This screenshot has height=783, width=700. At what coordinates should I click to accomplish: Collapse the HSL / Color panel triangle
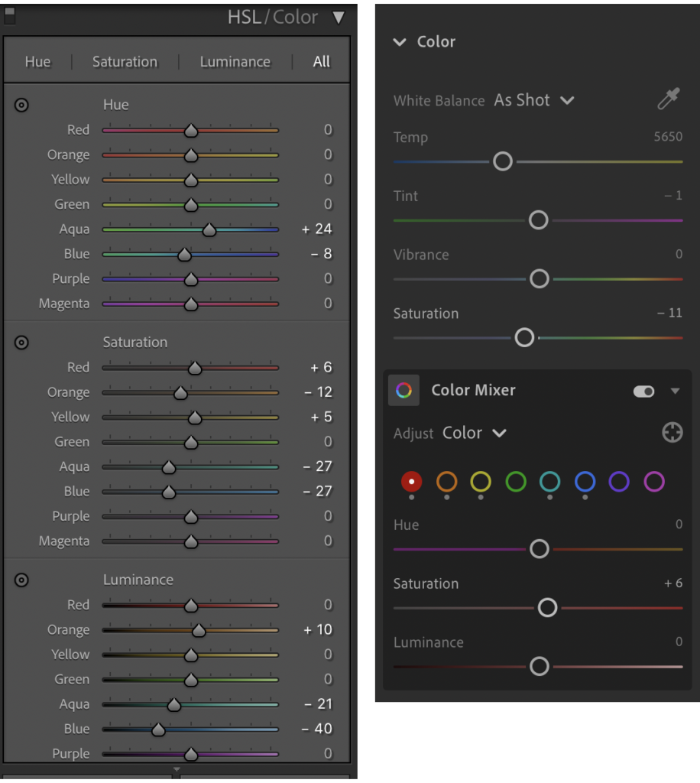pyautogui.click(x=339, y=18)
